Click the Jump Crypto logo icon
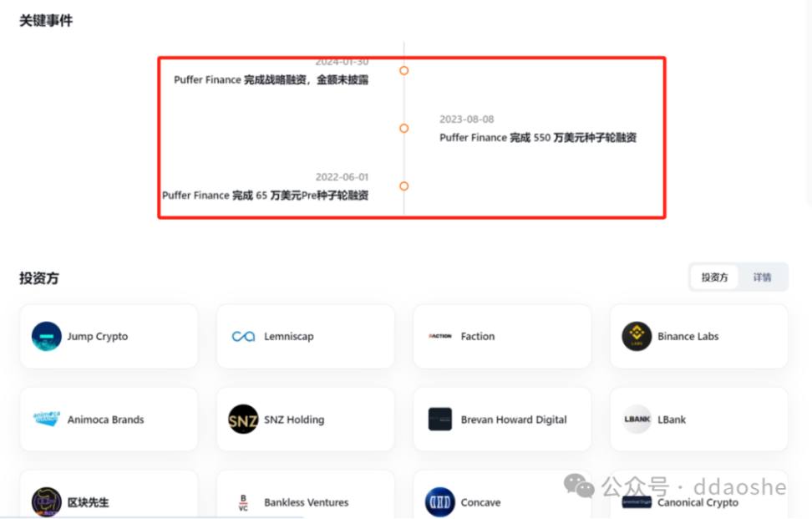812x519 pixels. [47, 336]
